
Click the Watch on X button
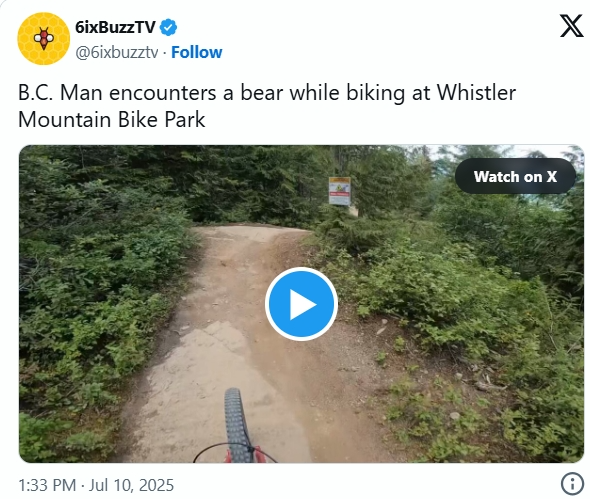click(x=515, y=176)
